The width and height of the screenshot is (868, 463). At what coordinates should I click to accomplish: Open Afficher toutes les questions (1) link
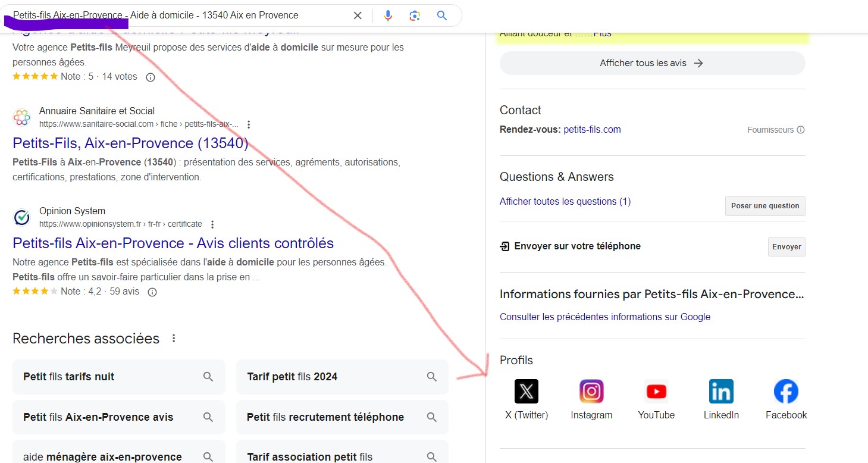[x=565, y=201]
